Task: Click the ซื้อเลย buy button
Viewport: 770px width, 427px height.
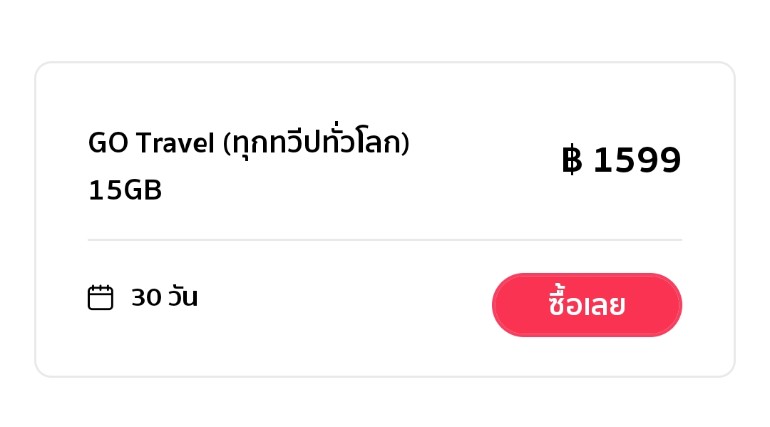Action: click(587, 305)
